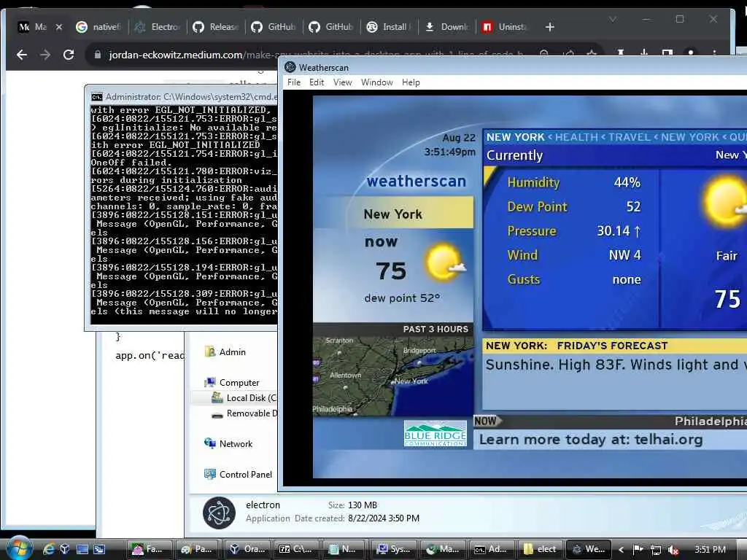Open the Edit menu in Weatherscan

pos(317,82)
